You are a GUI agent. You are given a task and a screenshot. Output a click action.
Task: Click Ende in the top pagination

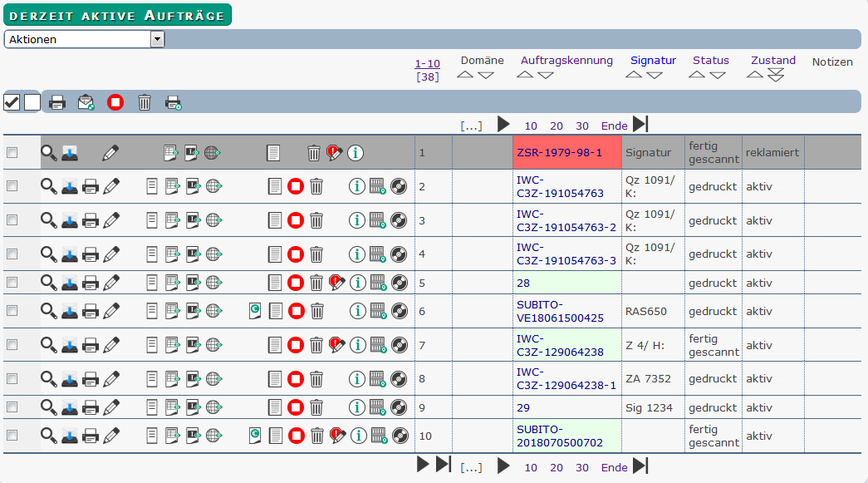(x=615, y=126)
